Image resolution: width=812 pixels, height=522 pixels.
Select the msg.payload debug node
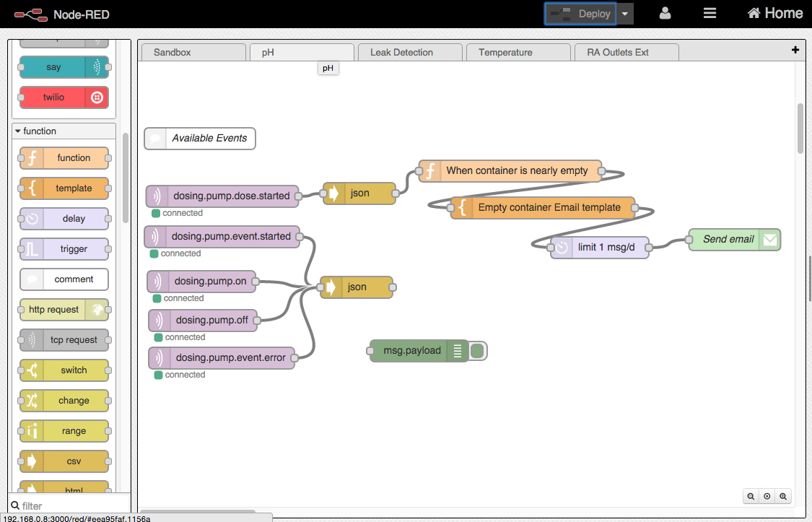(x=419, y=351)
